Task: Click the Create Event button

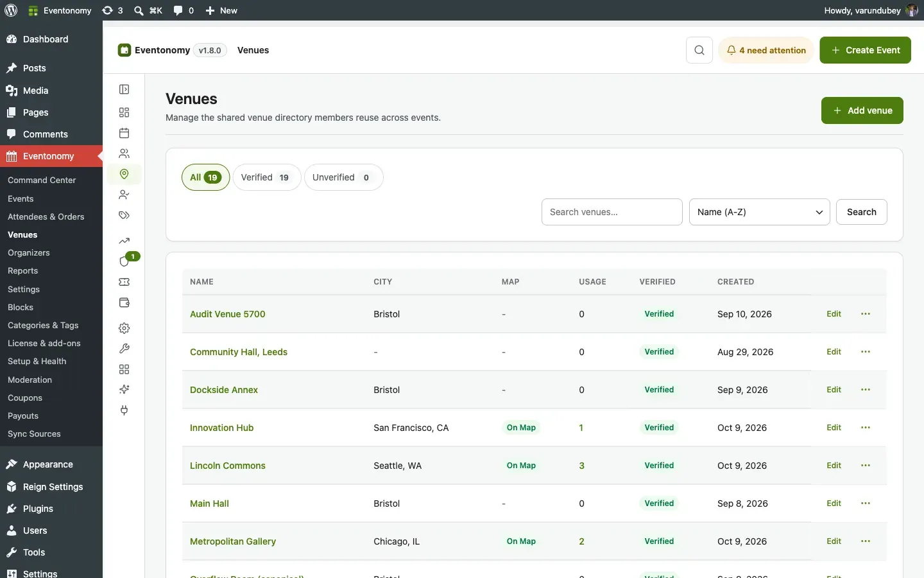Action: (x=865, y=50)
